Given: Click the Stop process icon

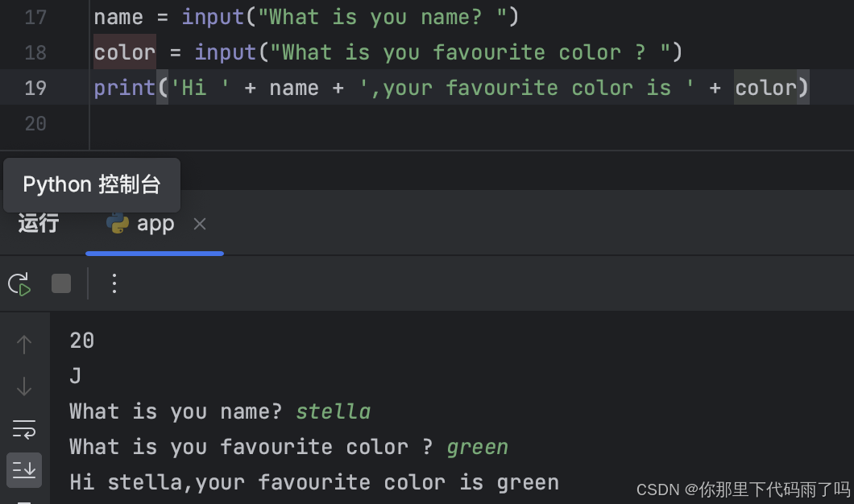Looking at the screenshot, I should [x=60, y=283].
